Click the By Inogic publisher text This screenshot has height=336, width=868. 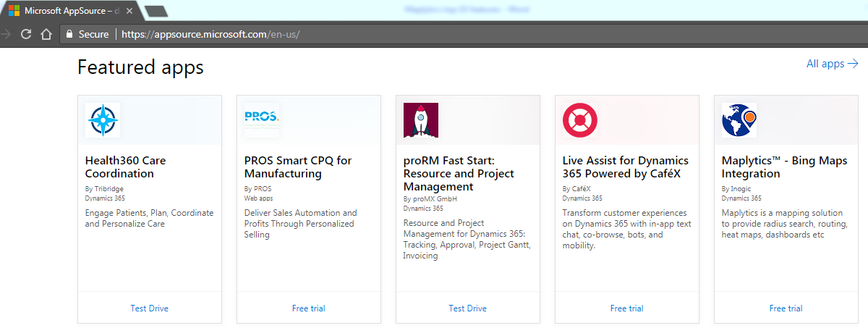pyautogui.click(x=736, y=189)
